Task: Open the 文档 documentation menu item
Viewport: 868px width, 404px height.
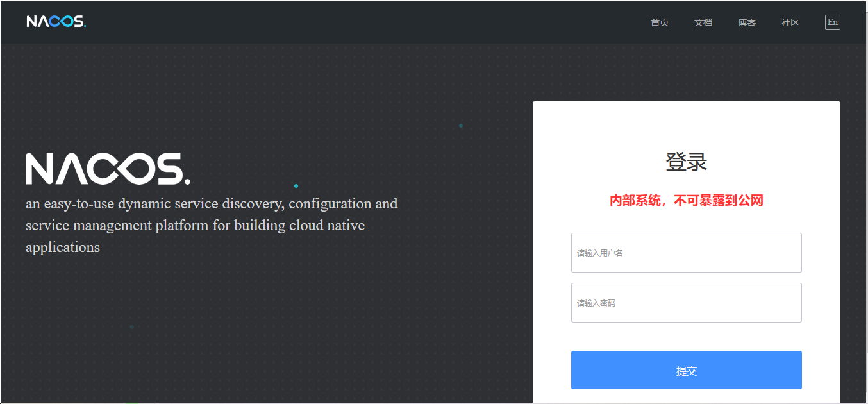Action: pyautogui.click(x=703, y=22)
